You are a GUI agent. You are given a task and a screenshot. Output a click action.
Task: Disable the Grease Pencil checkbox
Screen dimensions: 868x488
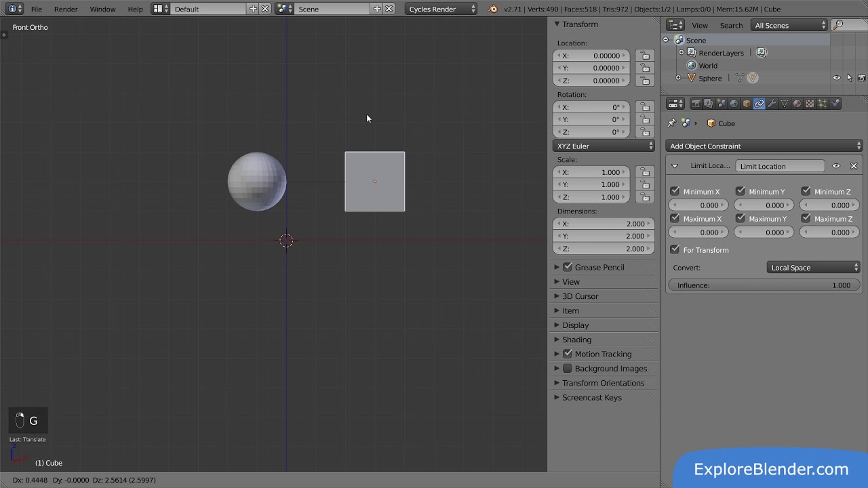click(568, 267)
